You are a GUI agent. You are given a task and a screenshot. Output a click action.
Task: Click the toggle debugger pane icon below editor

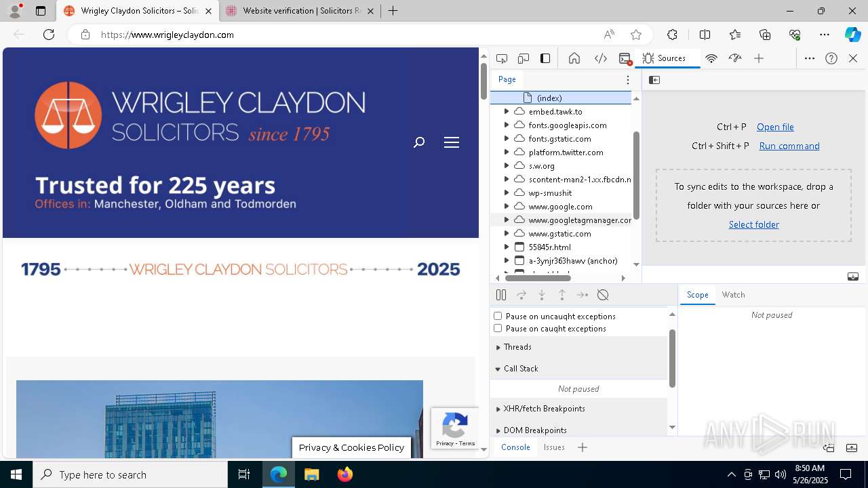(853, 277)
